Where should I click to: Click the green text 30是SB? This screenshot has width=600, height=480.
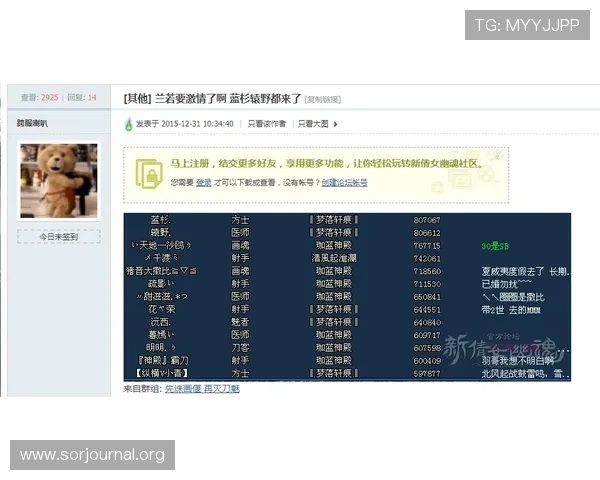pos(495,246)
